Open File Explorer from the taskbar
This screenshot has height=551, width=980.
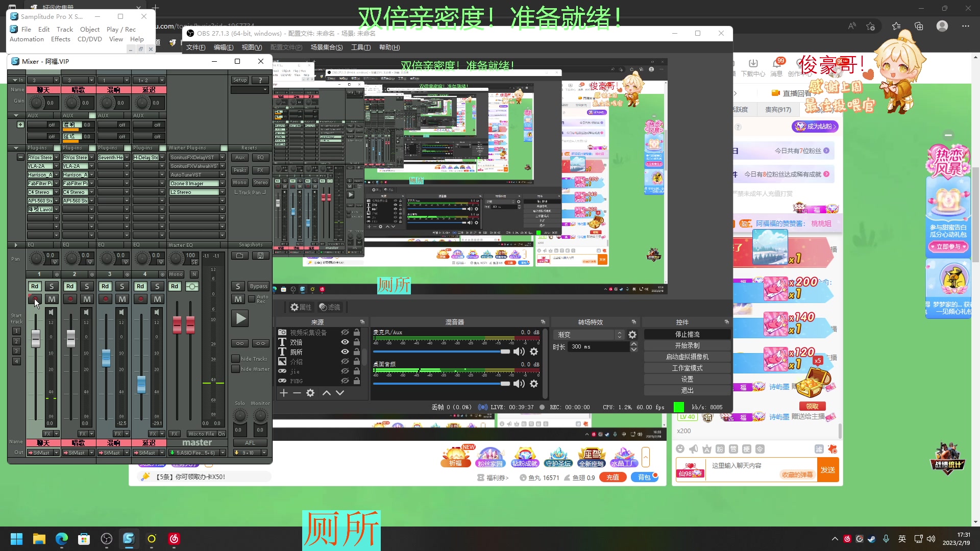point(39,539)
